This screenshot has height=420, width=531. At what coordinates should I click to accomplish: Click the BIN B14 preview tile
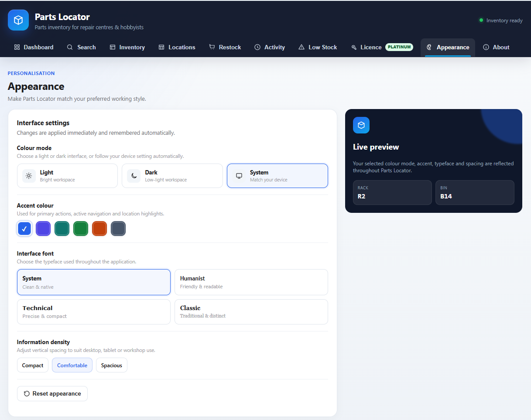click(475, 192)
